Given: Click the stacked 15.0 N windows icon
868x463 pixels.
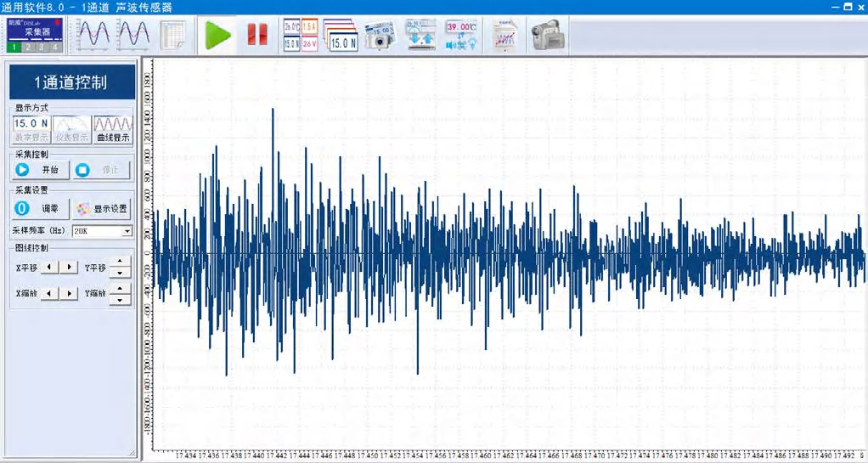Looking at the screenshot, I should pyautogui.click(x=341, y=36).
